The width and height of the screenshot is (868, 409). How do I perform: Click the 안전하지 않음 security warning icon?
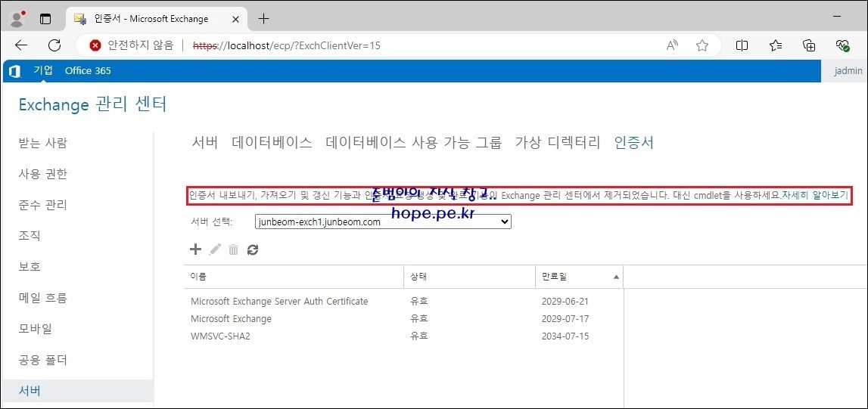click(95, 45)
